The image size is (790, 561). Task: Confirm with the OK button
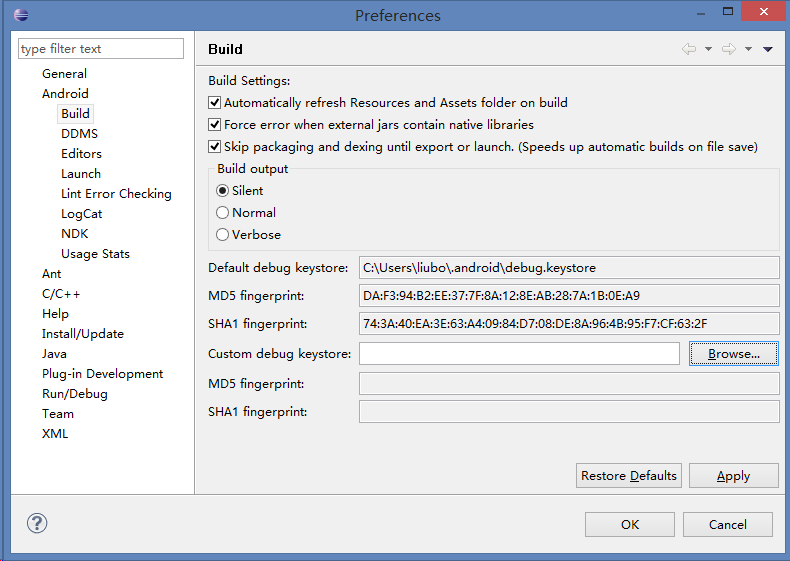[630, 524]
